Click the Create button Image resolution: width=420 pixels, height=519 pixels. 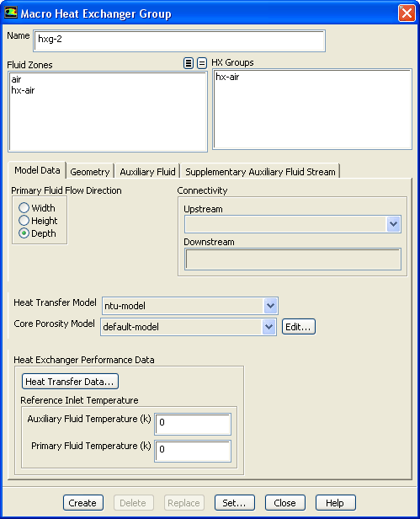83,503
